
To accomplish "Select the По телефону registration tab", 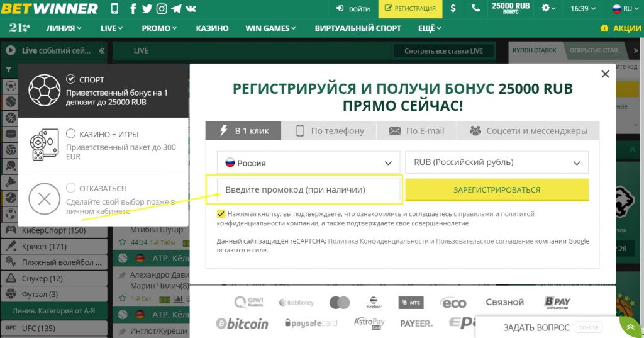I will [x=330, y=131].
